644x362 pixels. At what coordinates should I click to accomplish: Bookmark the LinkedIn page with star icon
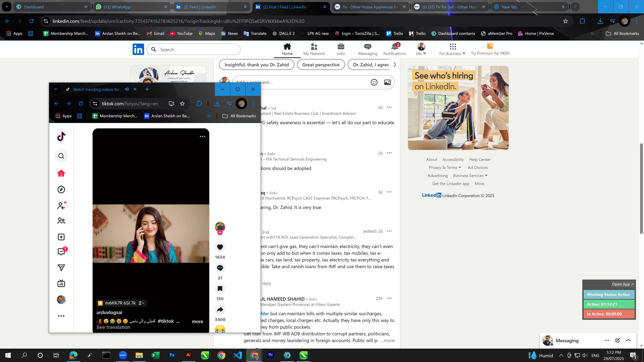click(x=566, y=21)
